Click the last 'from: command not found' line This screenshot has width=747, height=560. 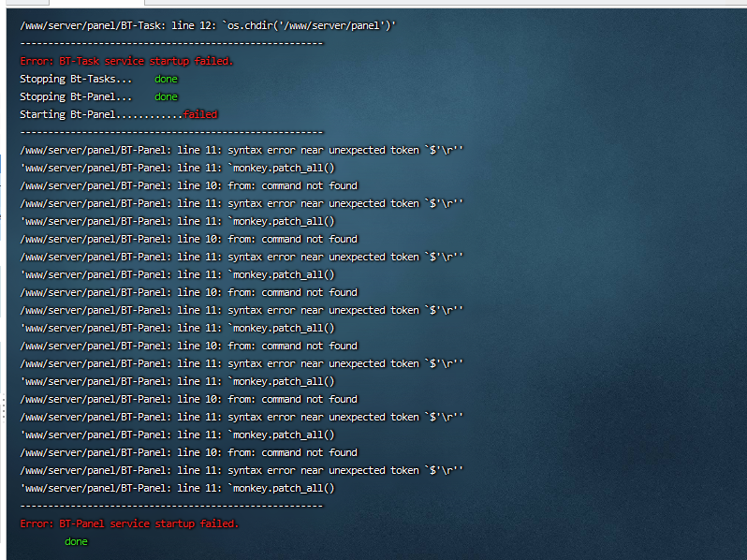[188, 452]
